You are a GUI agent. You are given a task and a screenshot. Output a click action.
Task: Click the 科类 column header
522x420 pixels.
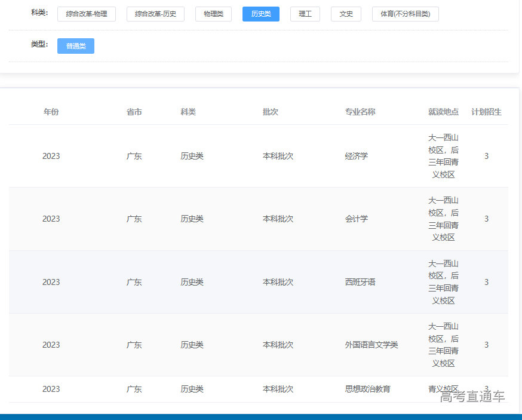[188, 112]
